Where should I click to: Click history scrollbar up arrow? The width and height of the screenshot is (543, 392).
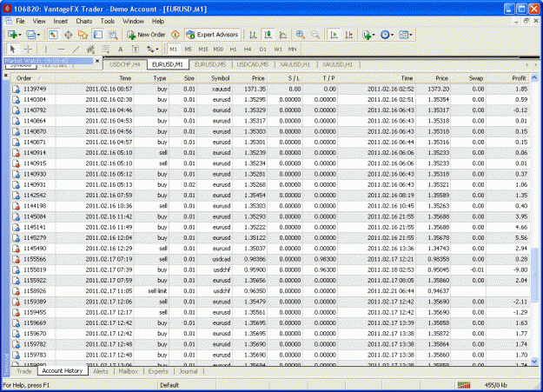[x=534, y=77]
